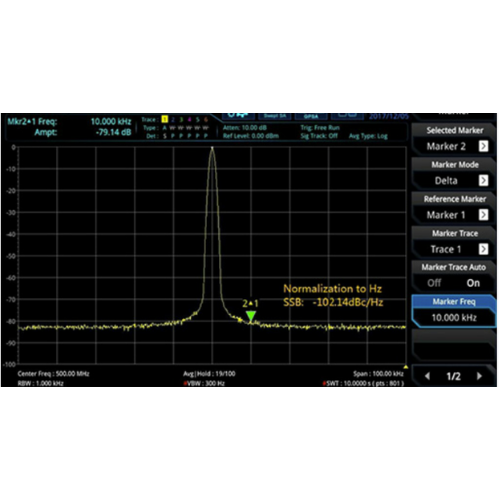Open the Reference Marker arrow for Marker 1

(483, 215)
